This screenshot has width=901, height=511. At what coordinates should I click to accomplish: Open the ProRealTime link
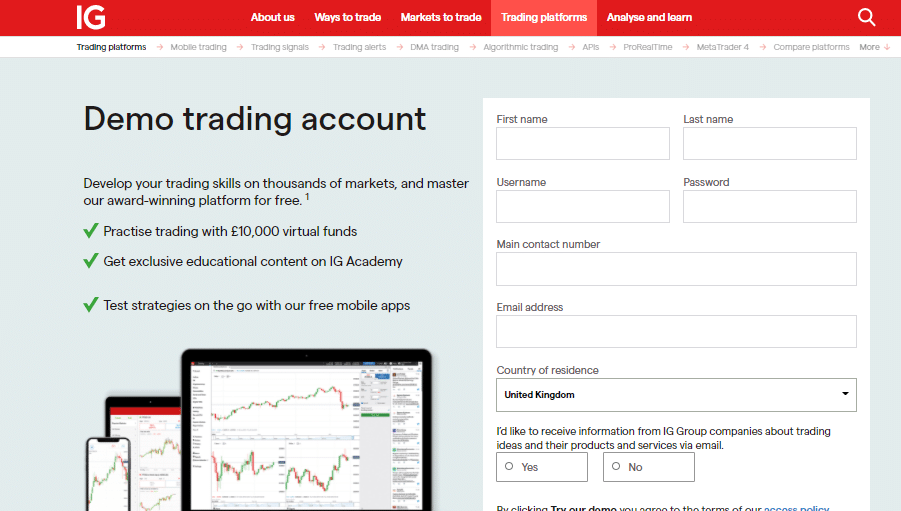click(x=648, y=47)
